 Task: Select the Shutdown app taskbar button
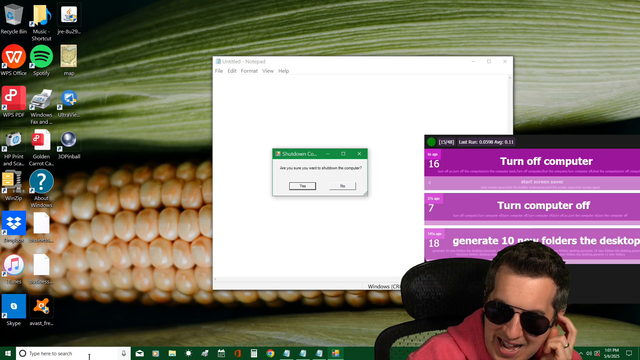(x=336, y=353)
